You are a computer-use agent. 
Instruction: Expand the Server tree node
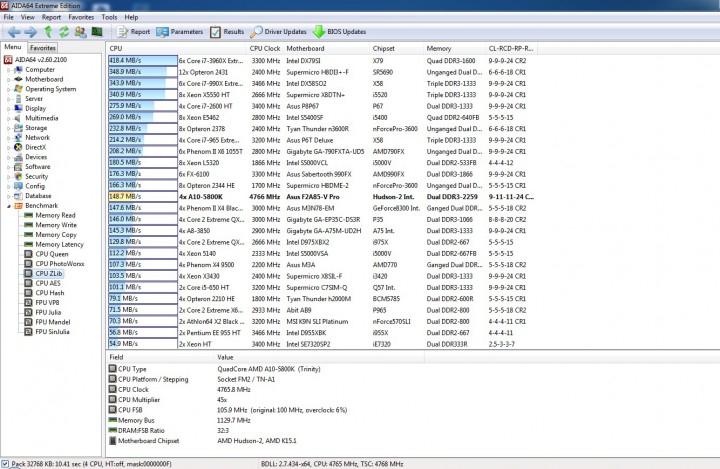(8, 99)
